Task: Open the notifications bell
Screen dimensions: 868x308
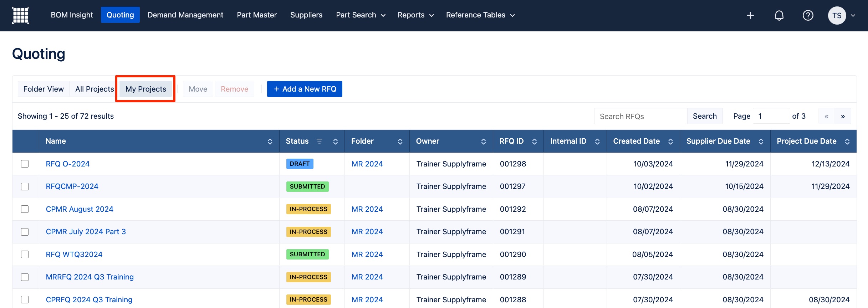Action: (x=779, y=15)
